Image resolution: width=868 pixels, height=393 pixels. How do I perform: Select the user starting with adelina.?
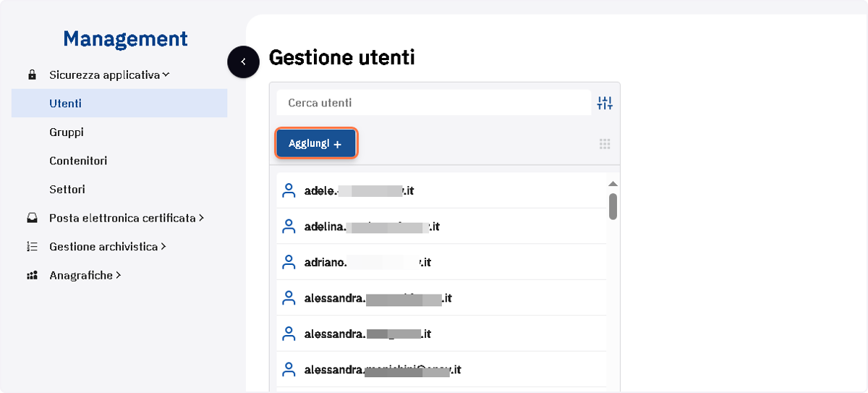tap(441, 227)
